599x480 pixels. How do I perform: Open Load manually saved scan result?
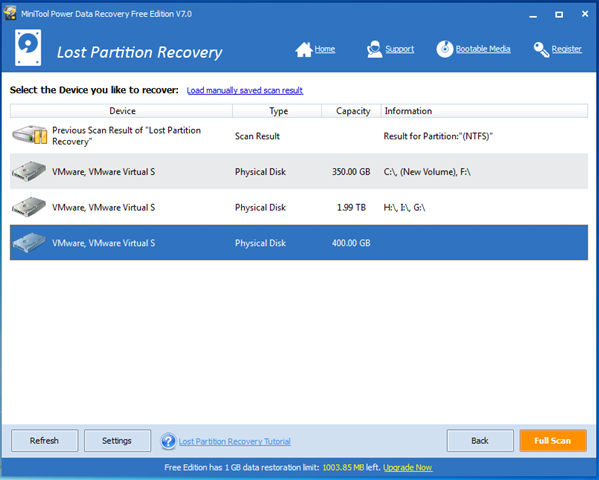coord(245,91)
